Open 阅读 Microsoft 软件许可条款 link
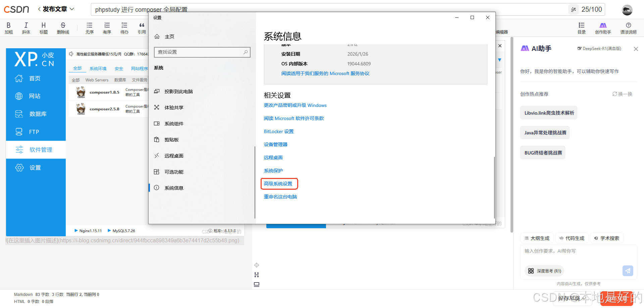This screenshot has height=308, width=644. coord(294,118)
